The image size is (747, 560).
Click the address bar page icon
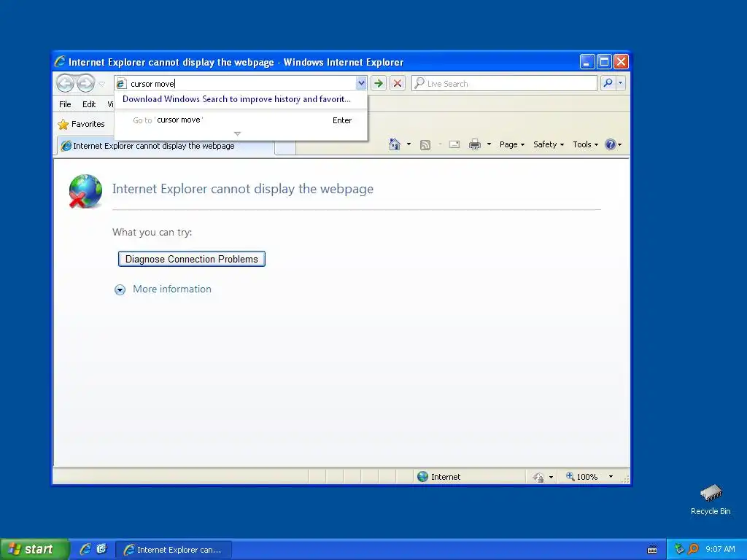click(122, 84)
